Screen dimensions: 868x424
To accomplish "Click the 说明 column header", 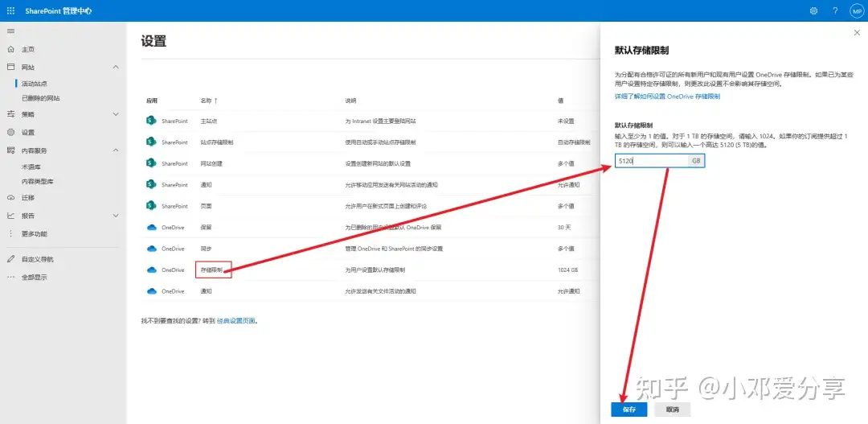I will pos(350,101).
